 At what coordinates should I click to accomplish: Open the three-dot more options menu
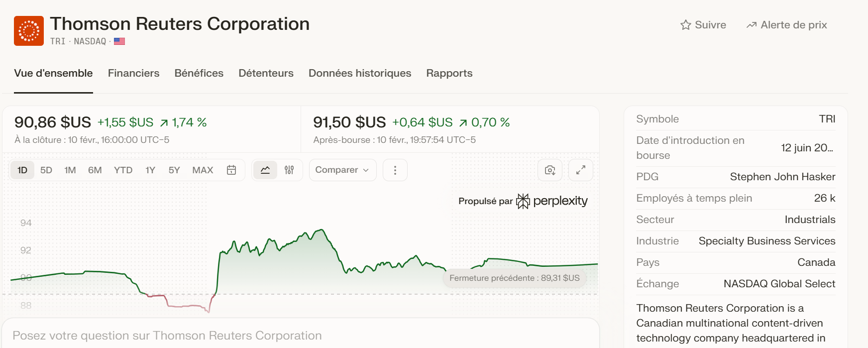pos(395,170)
